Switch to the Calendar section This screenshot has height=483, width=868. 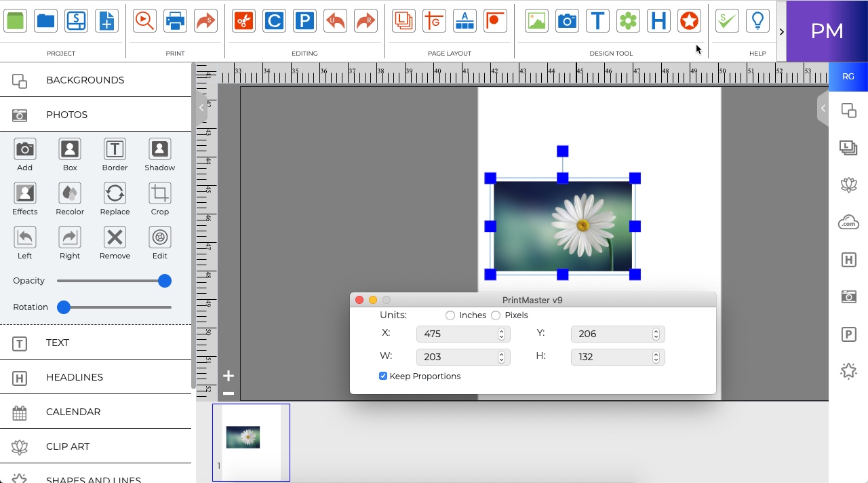[x=73, y=412]
